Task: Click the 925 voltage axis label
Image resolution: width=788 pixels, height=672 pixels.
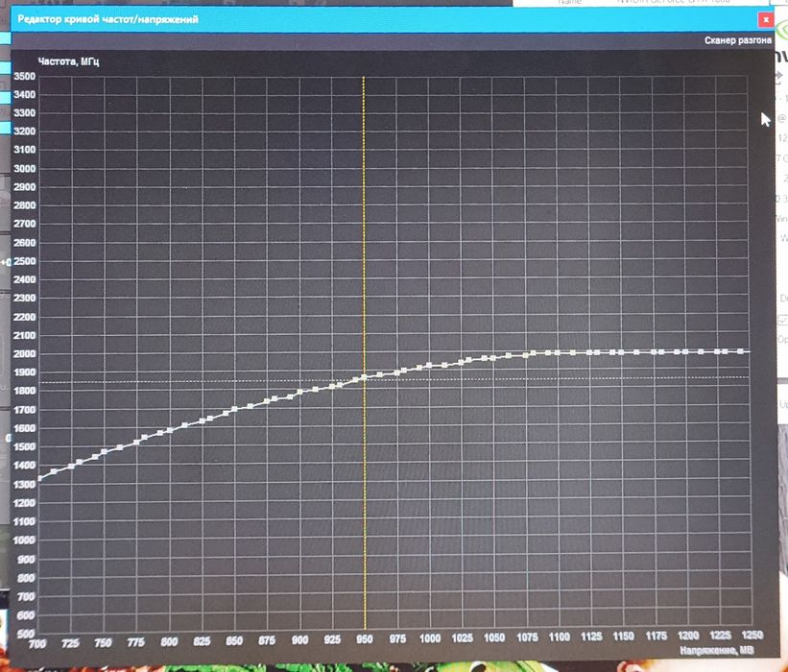Action: pos(332,639)
